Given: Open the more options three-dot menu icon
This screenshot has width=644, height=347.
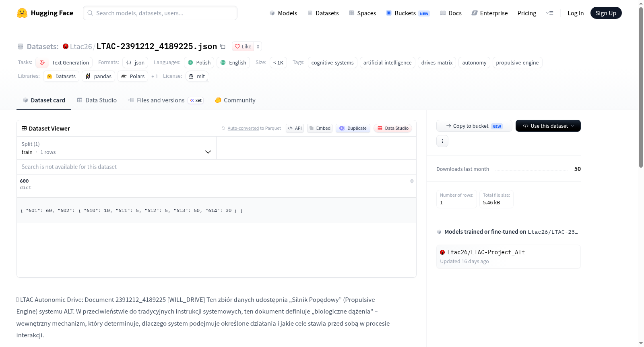Looking at the screenshot, I should pos(442,141).
